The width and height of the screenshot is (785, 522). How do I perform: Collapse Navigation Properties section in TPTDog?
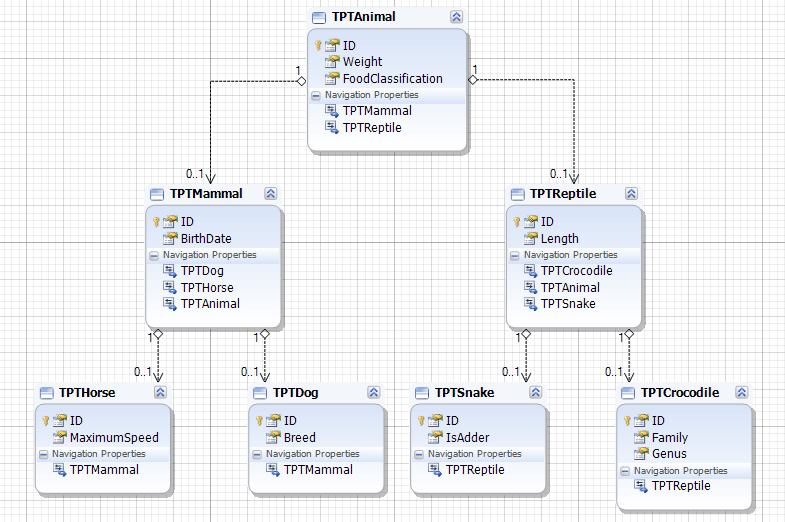pos(257,454)
